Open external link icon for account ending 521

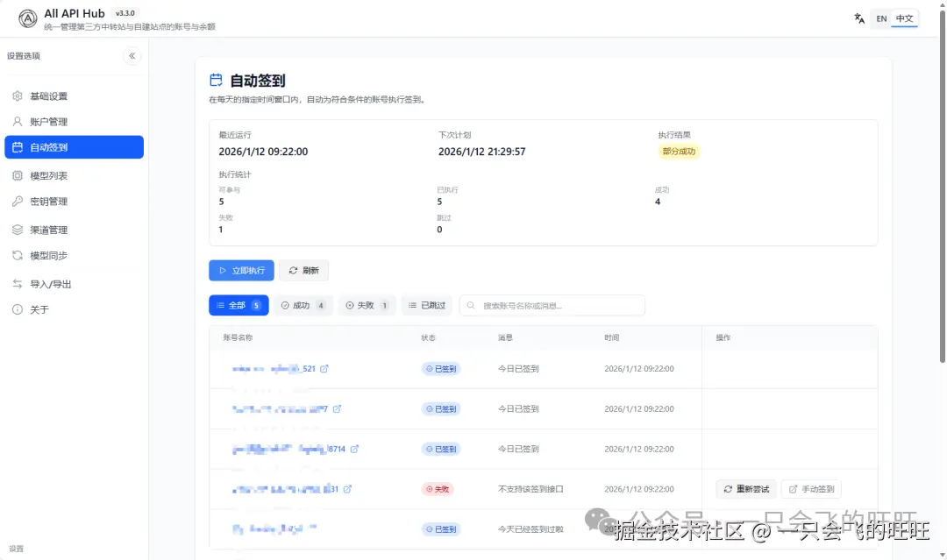[x=324, y=369]
